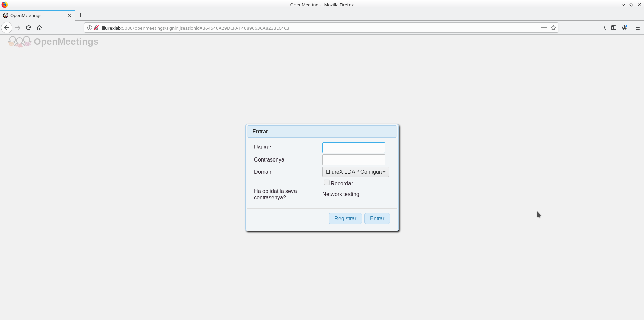This screenshot has width=644, height=320.
Task: Focus the Contrasenya password field
Action: pos(354,160)
